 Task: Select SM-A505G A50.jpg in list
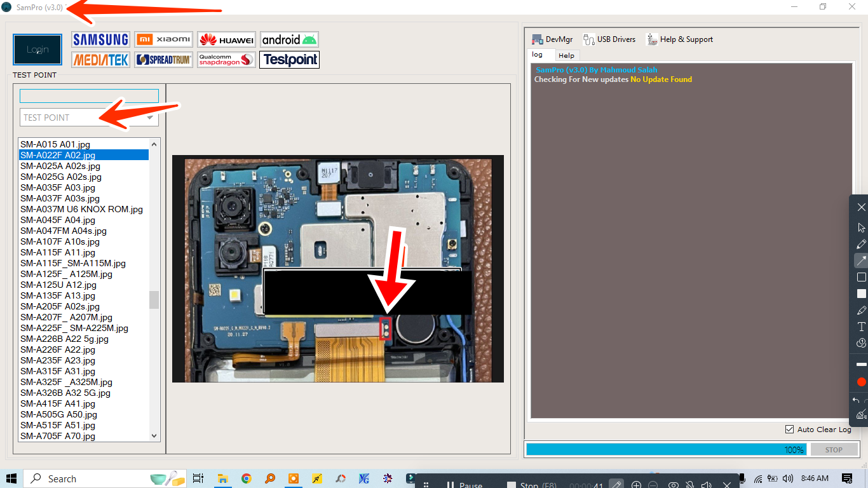[84, 414]
